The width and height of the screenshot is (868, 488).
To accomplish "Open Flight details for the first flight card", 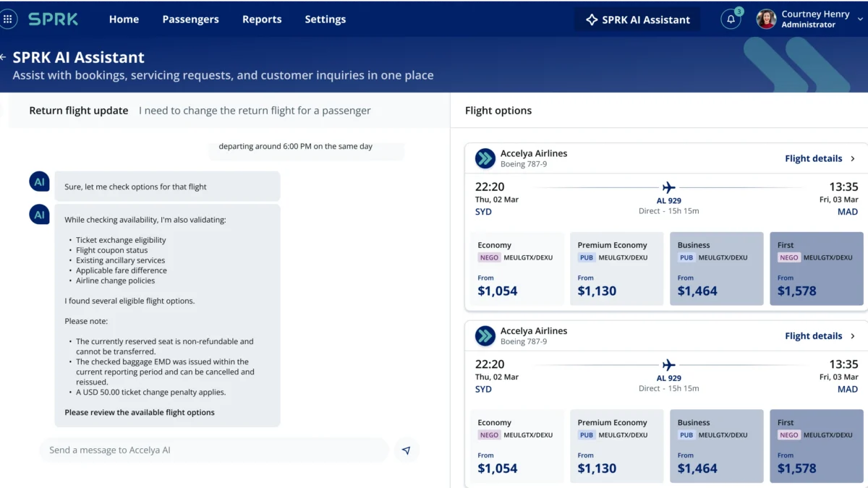I will [813, 158].
